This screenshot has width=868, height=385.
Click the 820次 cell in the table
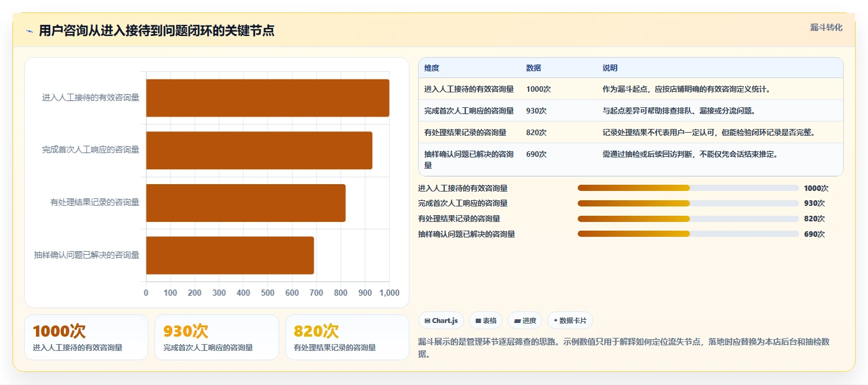pyautogui.click(x=536, y=133)
